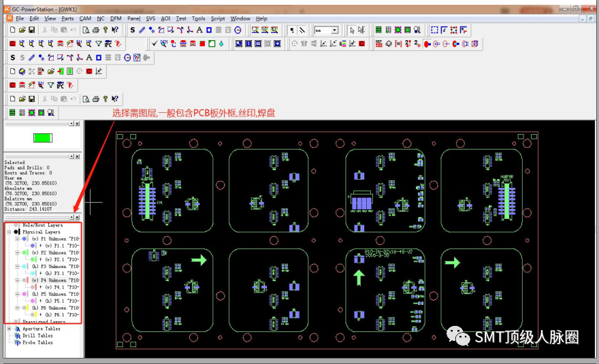This screenshot has width=599, height=364.
Task: Open the CAM menu
Action: [x=85, y=18]
